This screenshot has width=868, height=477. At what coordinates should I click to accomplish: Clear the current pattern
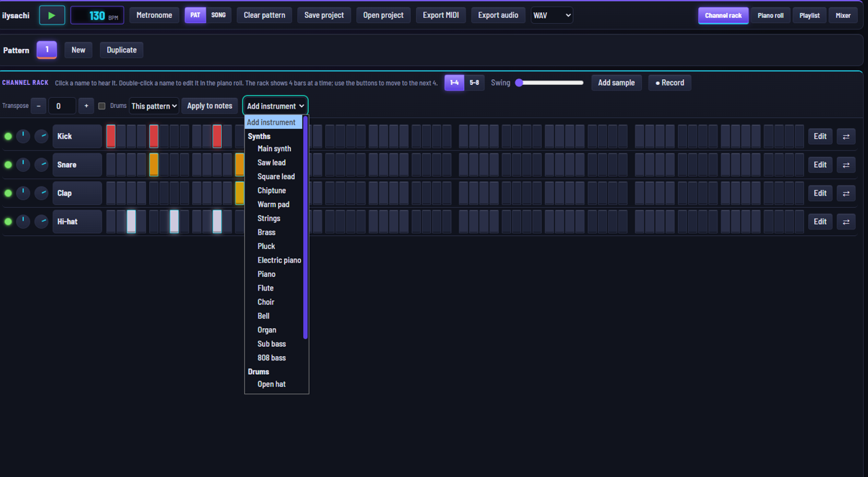click(x=264, y=15)
